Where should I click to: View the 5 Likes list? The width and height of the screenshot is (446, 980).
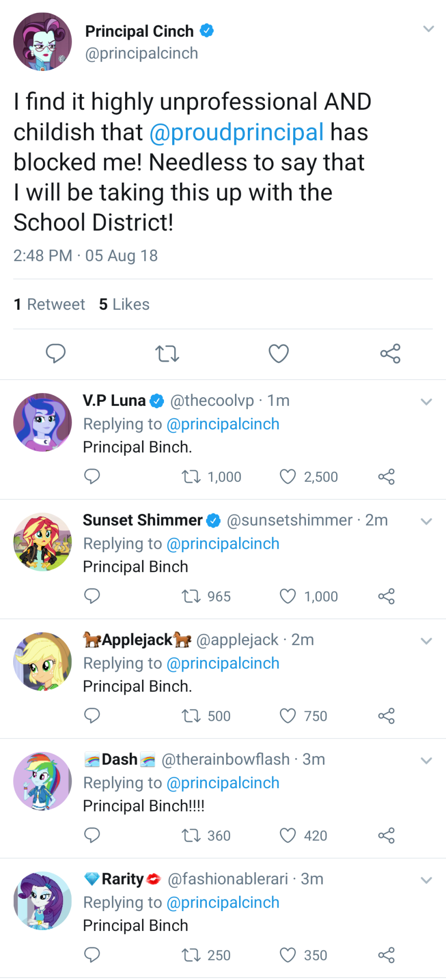[124, 304]
